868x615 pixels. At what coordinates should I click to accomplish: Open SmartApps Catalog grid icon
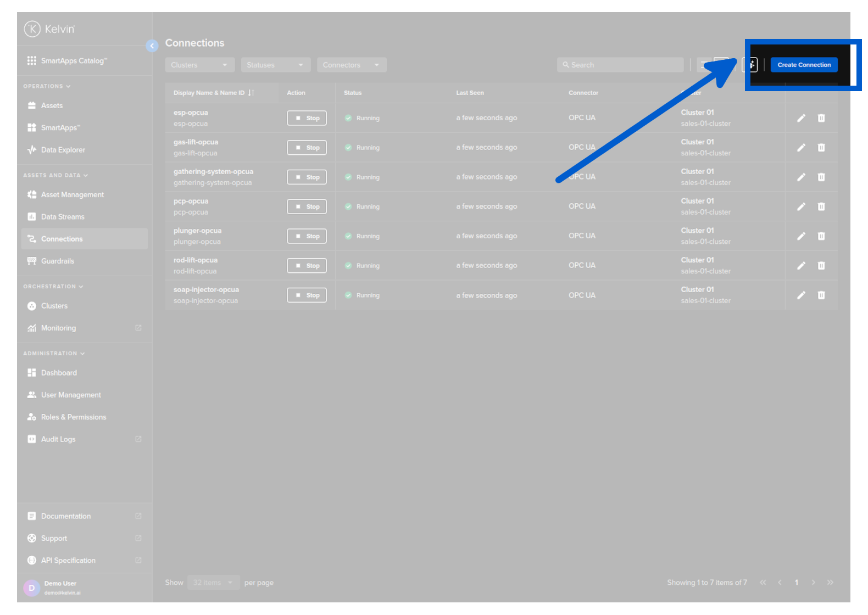click(x=32, y=60)
